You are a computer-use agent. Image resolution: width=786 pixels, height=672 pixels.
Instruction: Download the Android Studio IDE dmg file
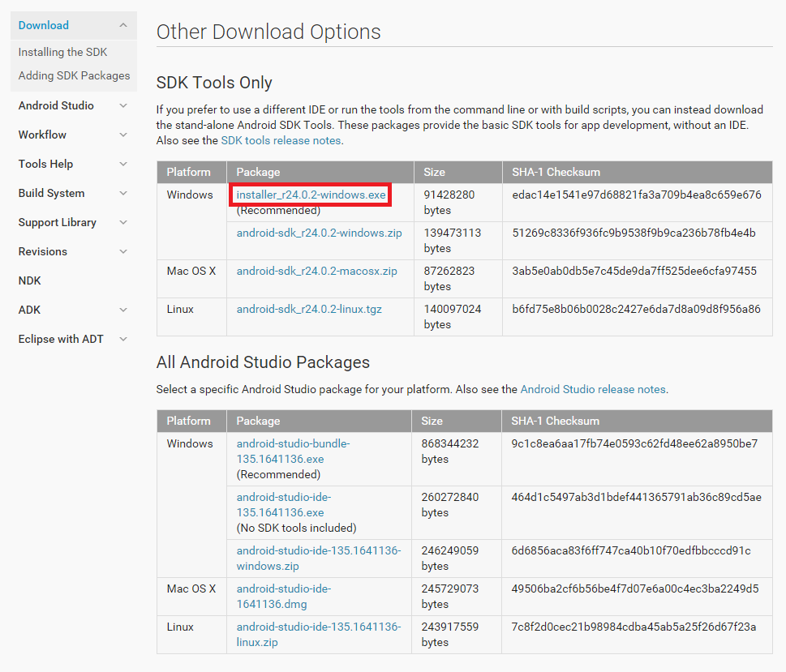(283, 597)
